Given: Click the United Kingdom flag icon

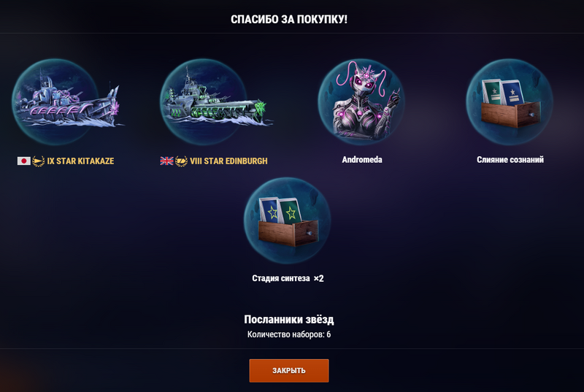Looking at the screenshot, I should pos(166,161).
